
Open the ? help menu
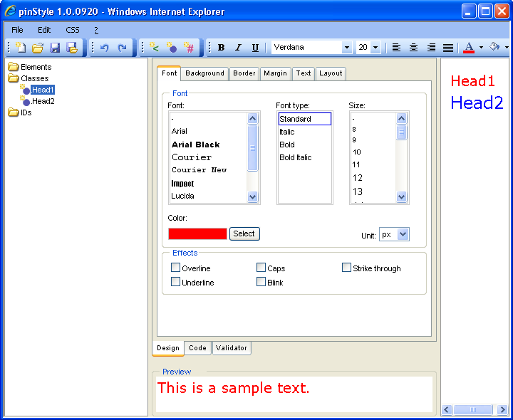click(x=96, y=30)
